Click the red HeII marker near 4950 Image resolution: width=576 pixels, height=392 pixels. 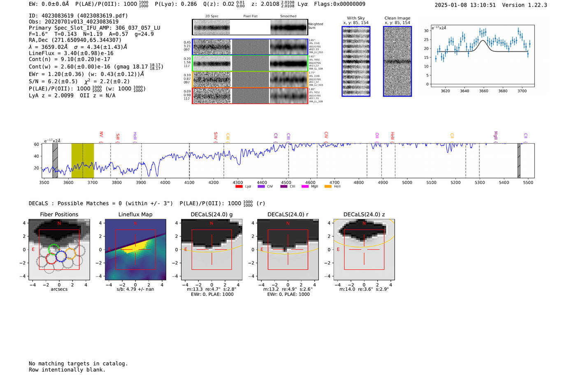pos(392,136)
